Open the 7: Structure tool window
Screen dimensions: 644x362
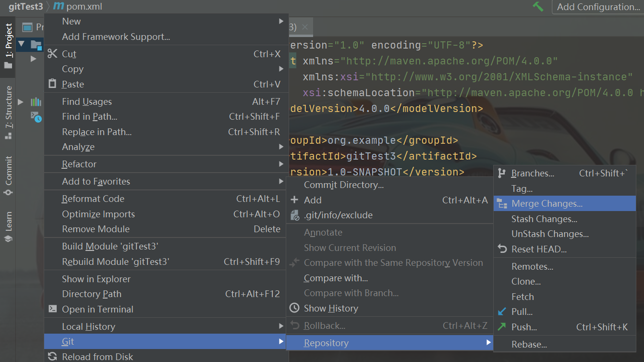(x=8, y=113)
